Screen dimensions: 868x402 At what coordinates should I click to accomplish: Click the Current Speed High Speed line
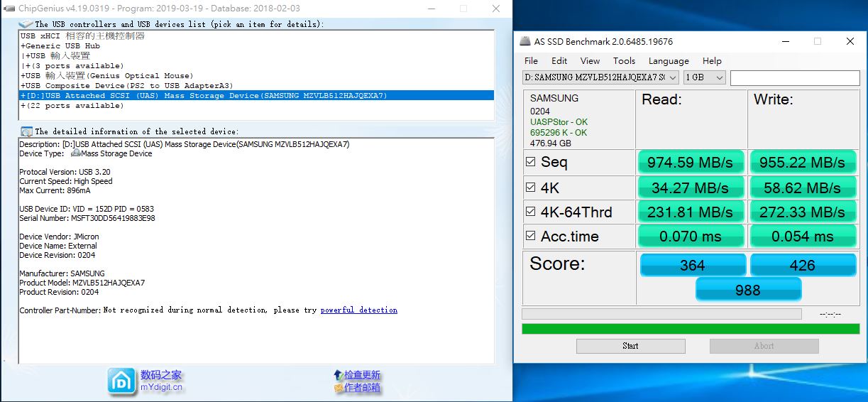coord(66,181)
